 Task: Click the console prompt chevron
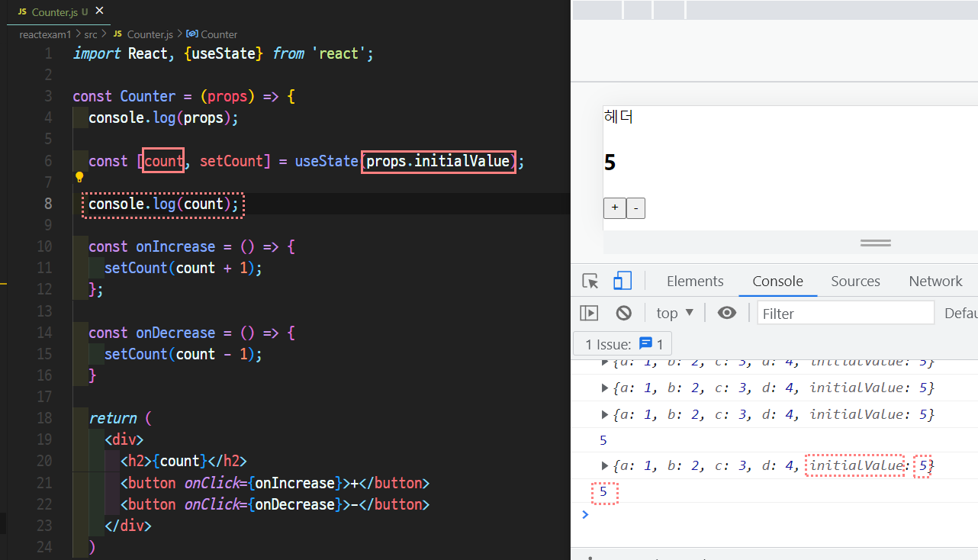pyautogui.click(x=585, y=514)
